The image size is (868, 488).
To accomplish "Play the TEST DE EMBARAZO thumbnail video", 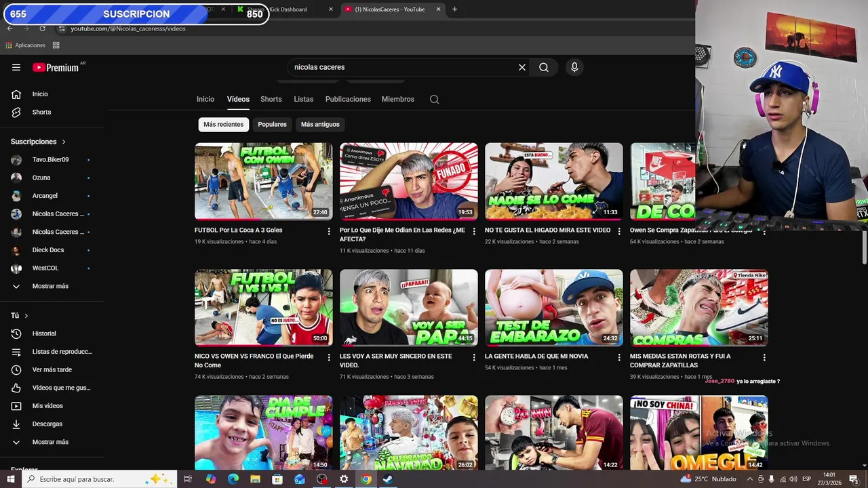I will pos(554,308).
